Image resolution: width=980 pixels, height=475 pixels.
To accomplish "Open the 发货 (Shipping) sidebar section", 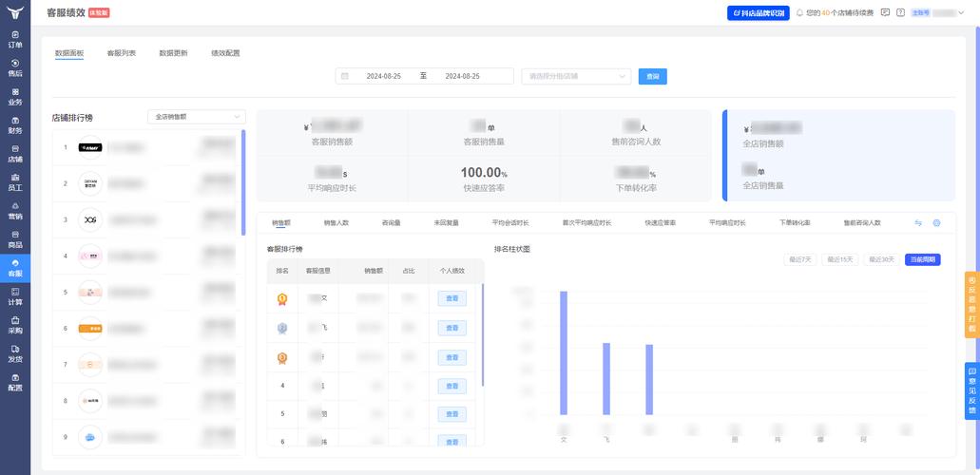I will click(x=15, y=353).
